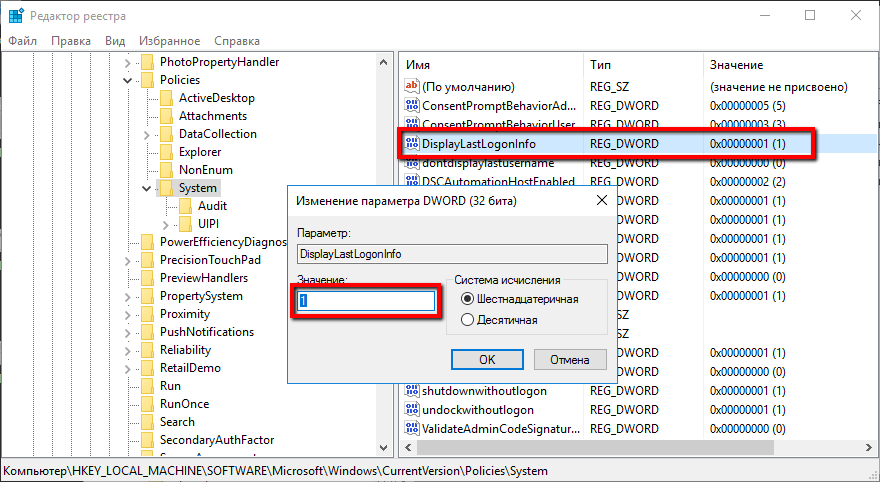The height and width of the screenshot is (482, 880).
Task: Click the string icon of the default value
Action: (x=412, y=86)
